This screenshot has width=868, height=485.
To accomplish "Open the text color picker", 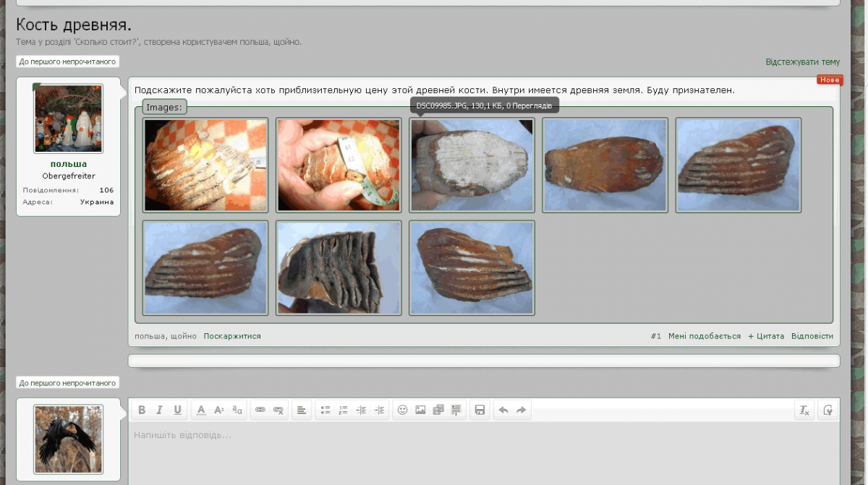I will click(202, 410).
